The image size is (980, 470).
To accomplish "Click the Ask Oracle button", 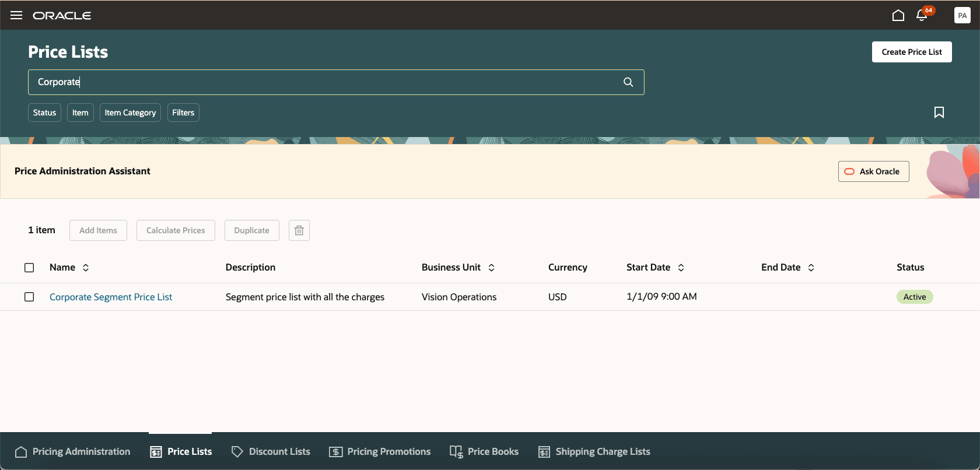I will pyautogui.click(x=873, y=171).
